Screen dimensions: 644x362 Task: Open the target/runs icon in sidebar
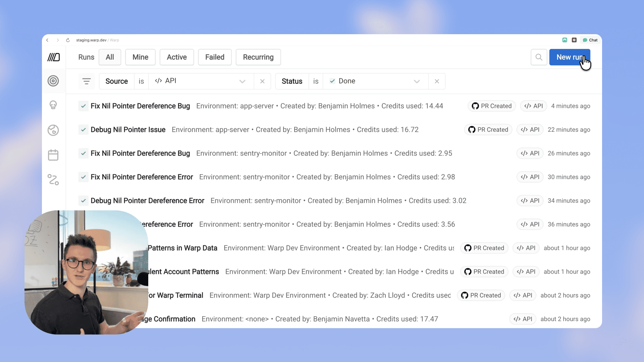[53, 81]
